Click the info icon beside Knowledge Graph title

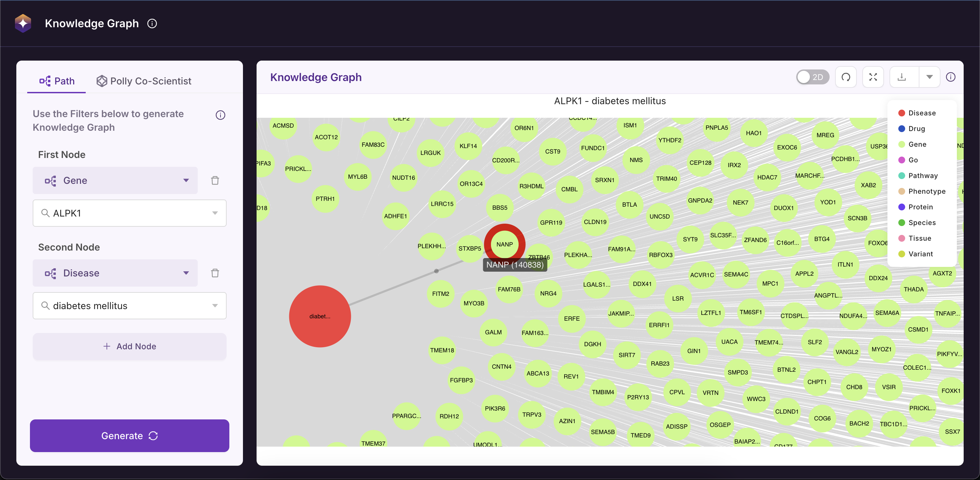coord(152,23)
